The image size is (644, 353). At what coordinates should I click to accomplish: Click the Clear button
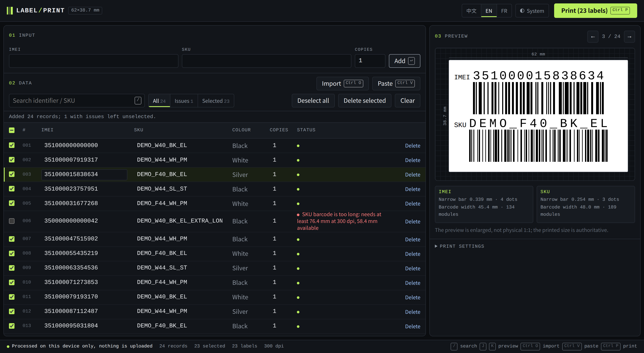click(x=407, y=101)
